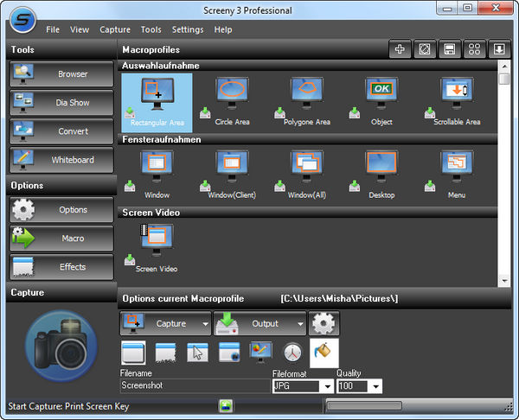Screen dimensions: 519x420
Task: Select the Rectangular Area capture profile
Action: click(157, 103)
